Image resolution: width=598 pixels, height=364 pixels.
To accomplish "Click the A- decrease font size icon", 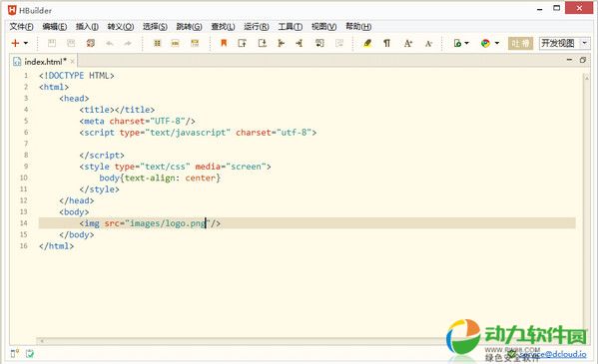I will point(428,44).
